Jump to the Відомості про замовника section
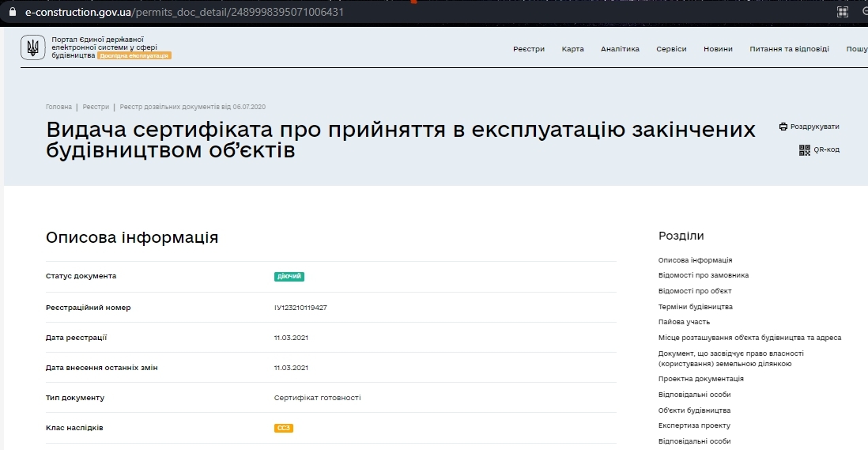This screenshot has height=450, width=868. tap(703, 275)
